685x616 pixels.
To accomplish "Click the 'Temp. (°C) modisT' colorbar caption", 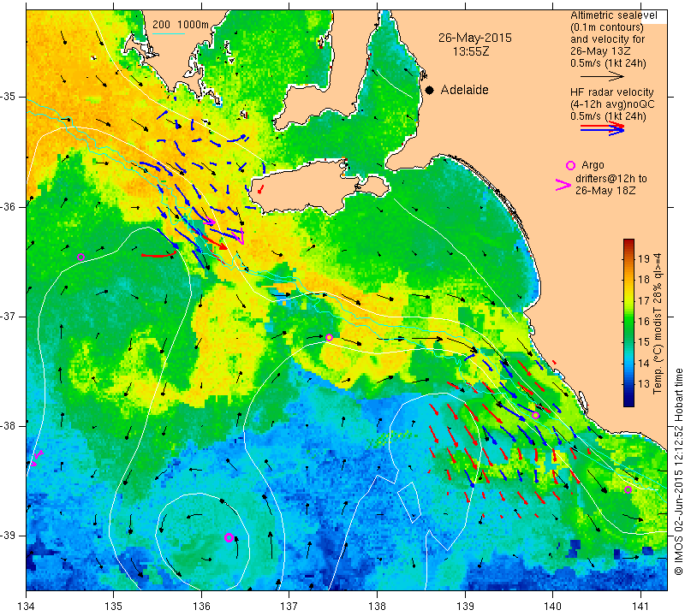I will point(658,324).
